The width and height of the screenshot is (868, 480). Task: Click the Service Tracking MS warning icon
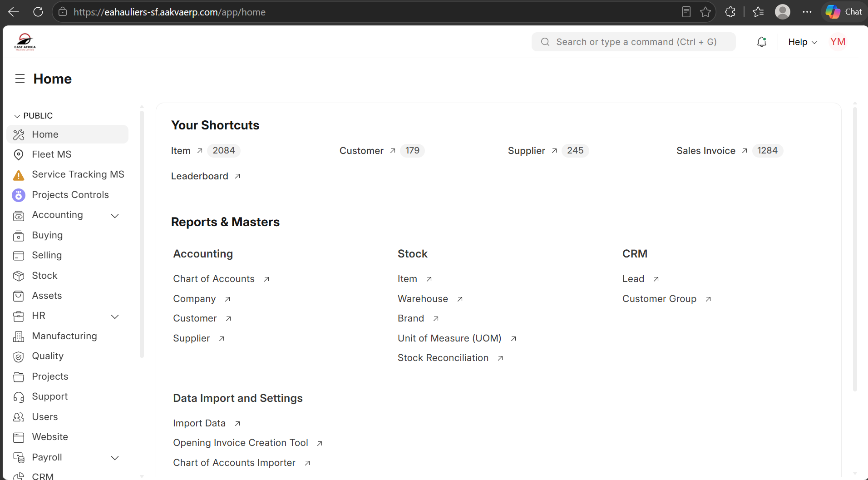pyautogui.click(x=19, y=175)
